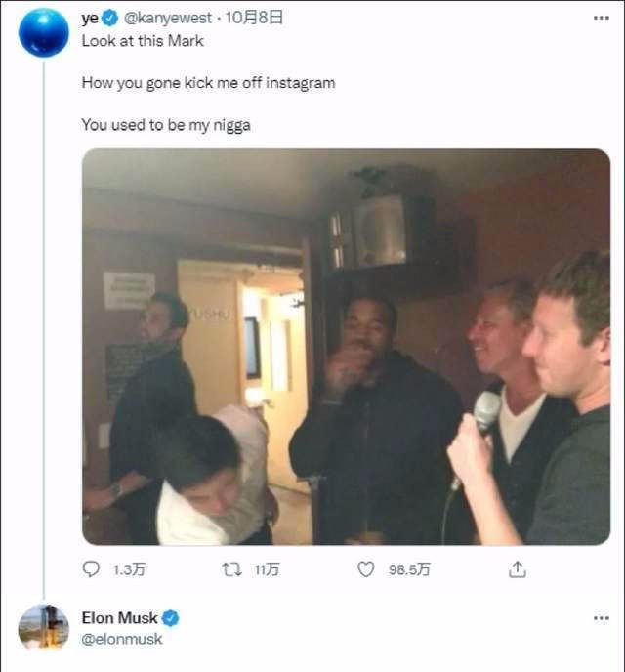Open Elon Musk's profile avatar
625x672 pixels.
click(x=44, y=627)
